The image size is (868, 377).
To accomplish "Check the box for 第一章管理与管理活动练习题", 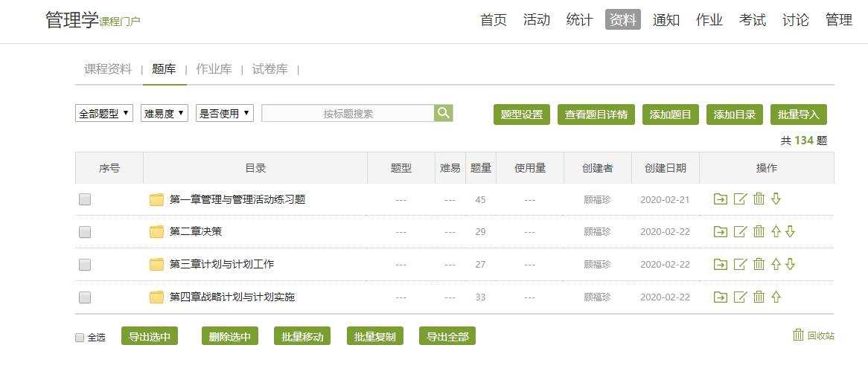I will coord(85,199).
